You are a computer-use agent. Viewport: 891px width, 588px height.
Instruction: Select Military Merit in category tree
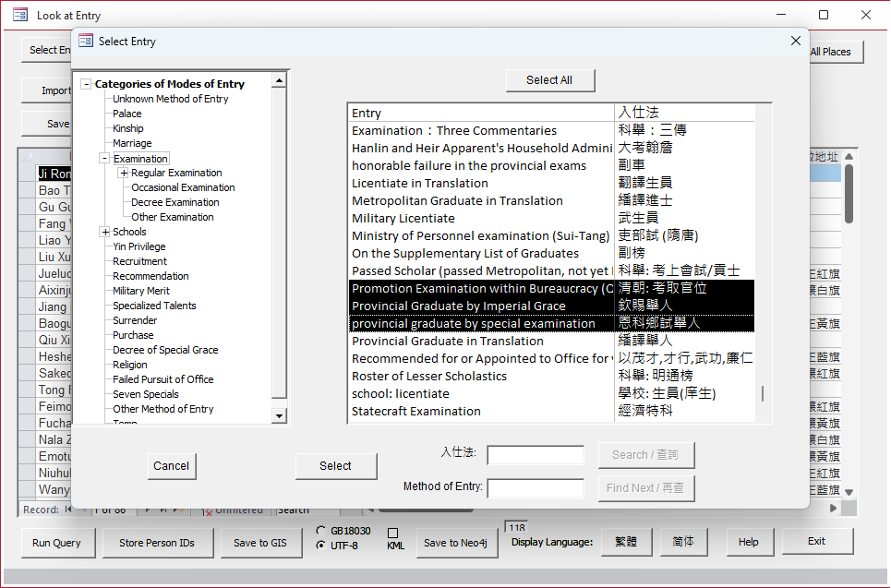(x=141, y=291)
